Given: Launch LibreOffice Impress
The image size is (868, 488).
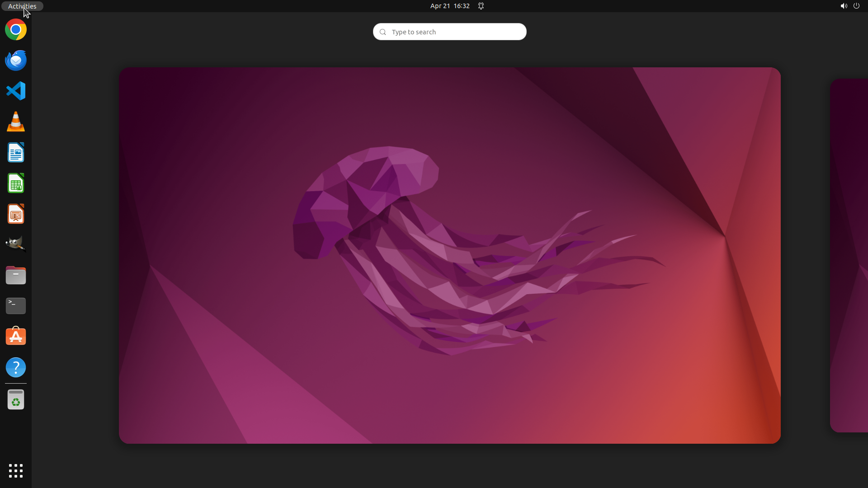Looking at the screenshot, I should (x=16, y=214).
